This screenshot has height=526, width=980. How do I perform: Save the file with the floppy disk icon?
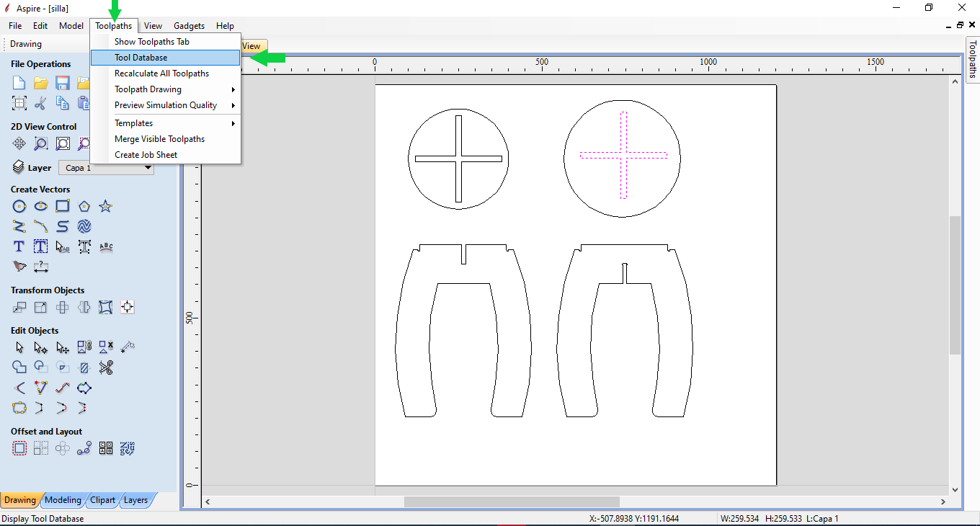coord(63,83)
